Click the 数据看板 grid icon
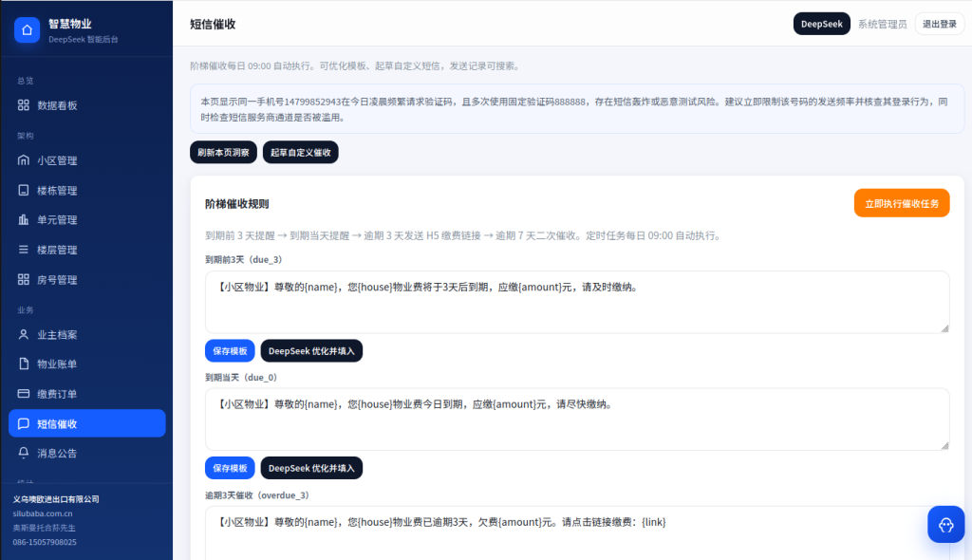Viewport: 972px width, 560px height. point(24,105)
